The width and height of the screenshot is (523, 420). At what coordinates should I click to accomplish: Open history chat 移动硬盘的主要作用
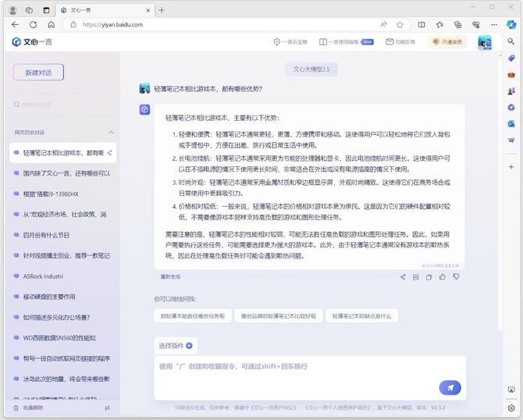tap(63, 297)
